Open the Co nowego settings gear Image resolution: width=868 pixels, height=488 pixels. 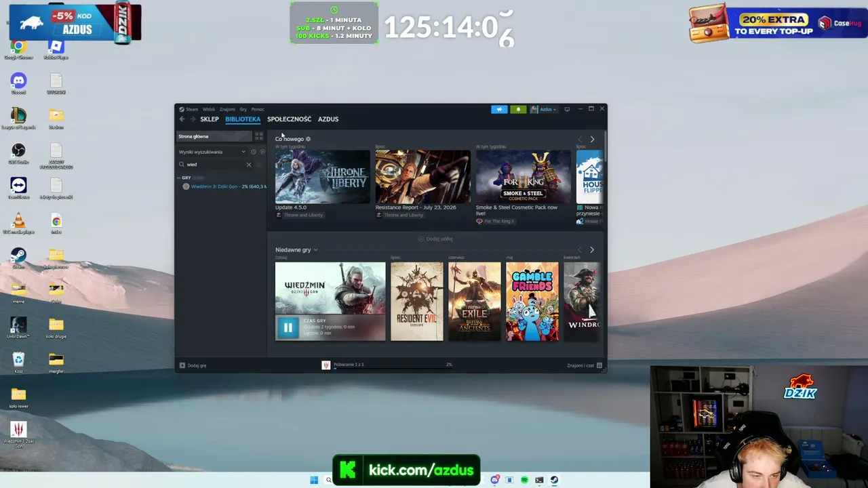(x=308, y=139)
